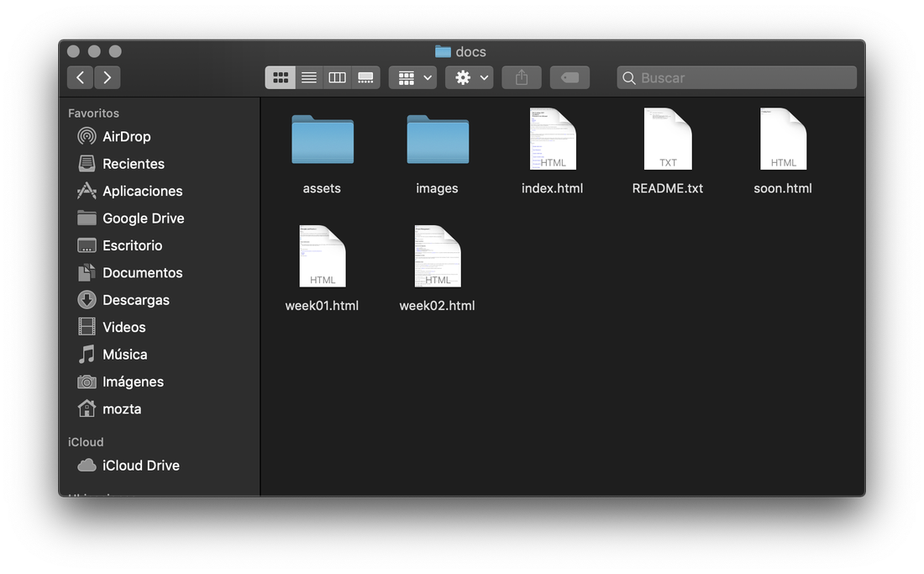
Task: Switch to icon view
Action: pos(281,77)
